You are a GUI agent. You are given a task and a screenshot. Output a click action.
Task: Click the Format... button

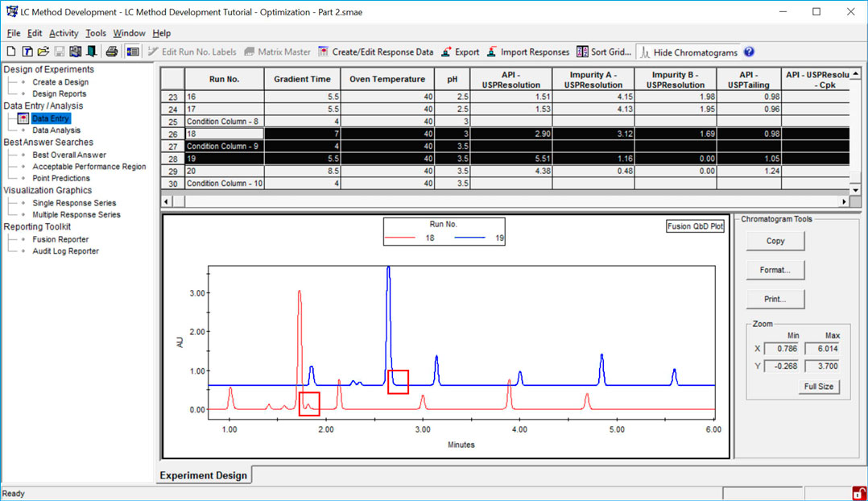[x=775, y=270]
